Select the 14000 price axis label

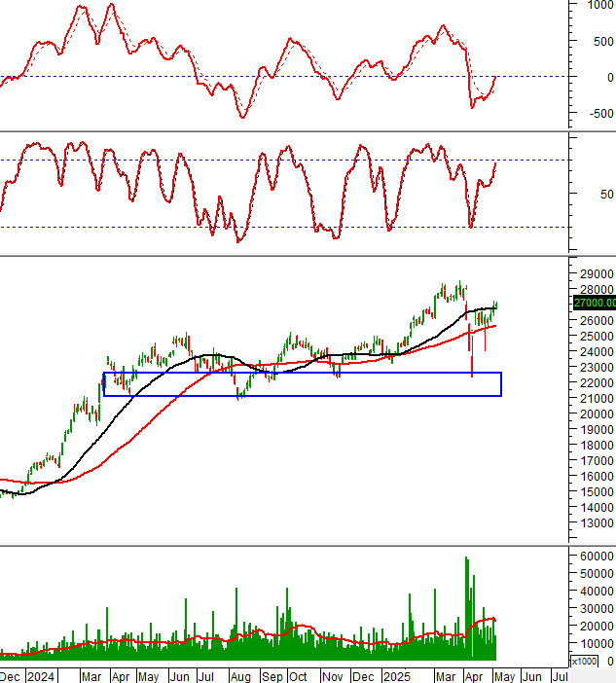point(597,508)
